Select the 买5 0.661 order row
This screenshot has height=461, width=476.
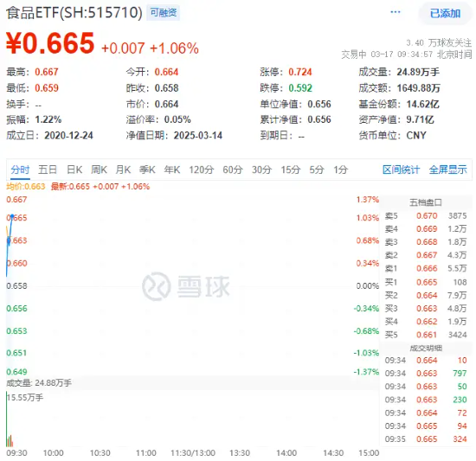(426, 335)
